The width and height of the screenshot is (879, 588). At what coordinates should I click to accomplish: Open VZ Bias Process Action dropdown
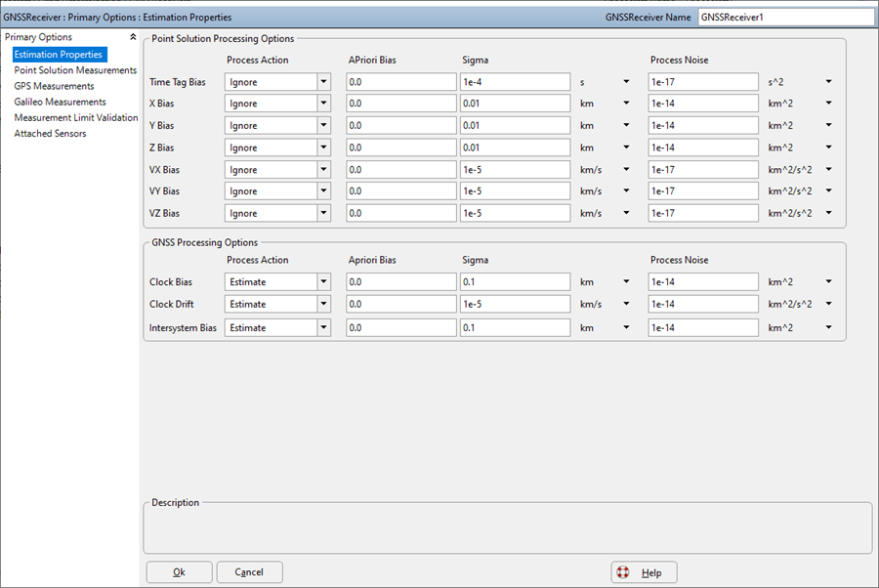pyautogui.click(x=323, y=213)
